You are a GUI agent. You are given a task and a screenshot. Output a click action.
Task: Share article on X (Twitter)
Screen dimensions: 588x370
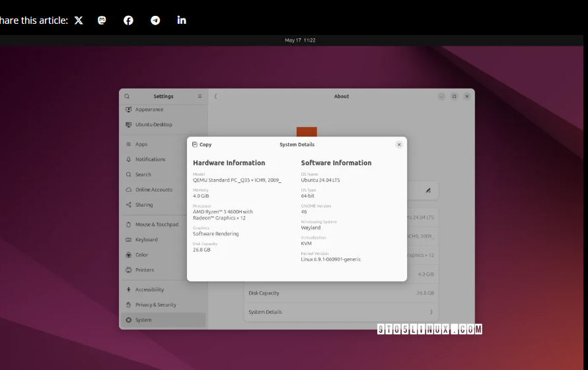(x=79, y=20)
